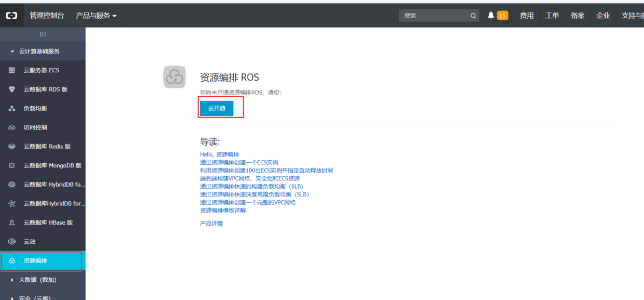Image resolution: width=644 pixels, height=300 pixels.
Task: Select 云数据库 MongoDB 版 in sidebar
Action: pyautogui.click(x=52, y=165)
